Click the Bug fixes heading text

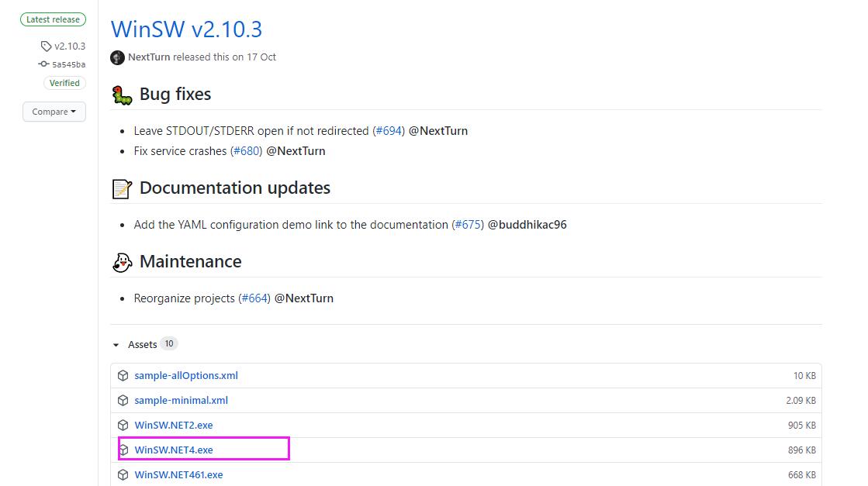click(x=175, y=94)
